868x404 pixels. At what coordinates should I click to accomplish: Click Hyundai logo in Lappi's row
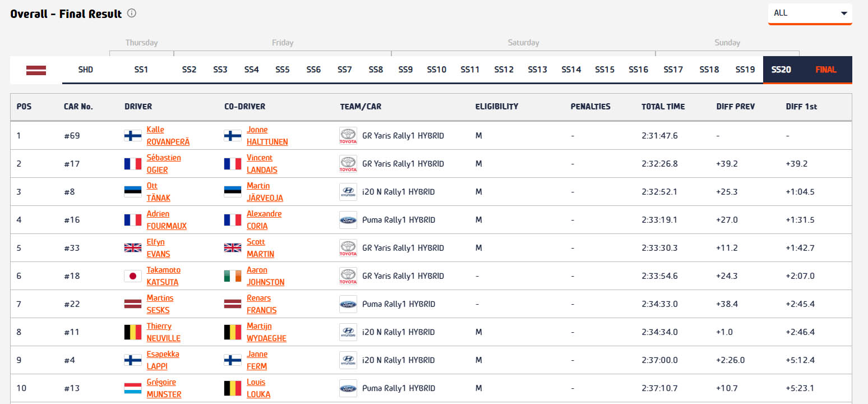tap(348, 360)
